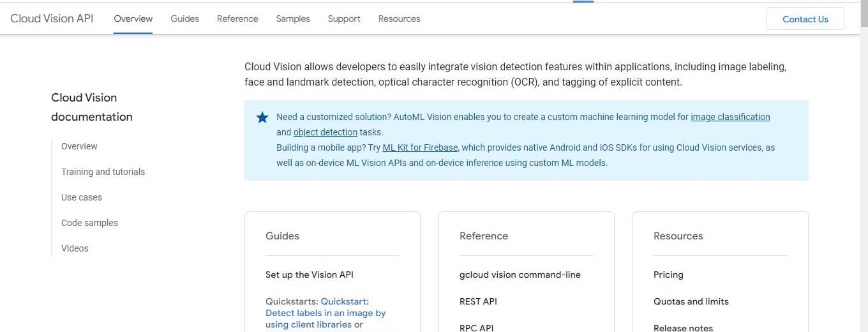The height and width of the screenshot is (332, 868).
Task: Open the Quickstart Detect labels link
Action: tap(325, 313)
